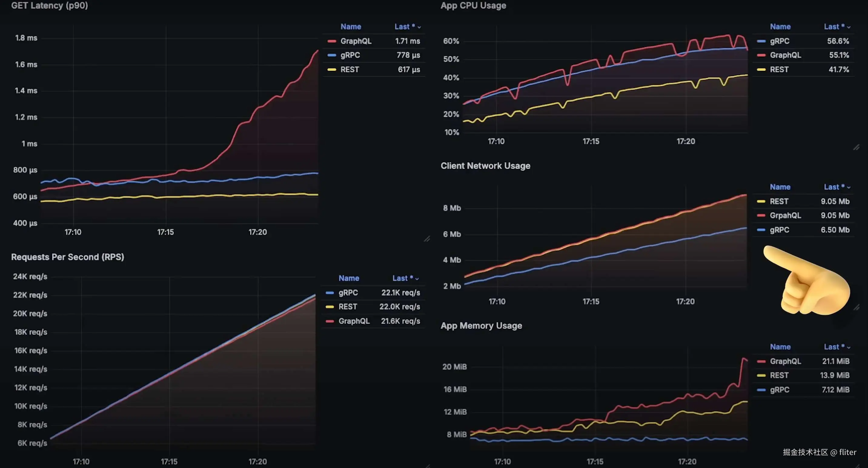Screen dimensions: 868x468
Task: Click Name header in Client Network legend
Action: (x=780, y=187)
